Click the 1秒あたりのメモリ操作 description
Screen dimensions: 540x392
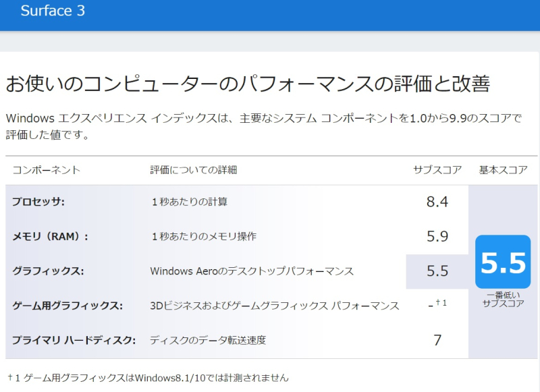(x=204, y=236)
